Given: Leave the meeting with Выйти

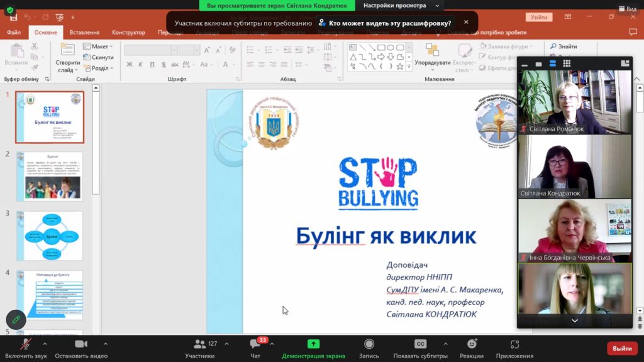Looking at the screenshot, I should click(x=622, y=348).
